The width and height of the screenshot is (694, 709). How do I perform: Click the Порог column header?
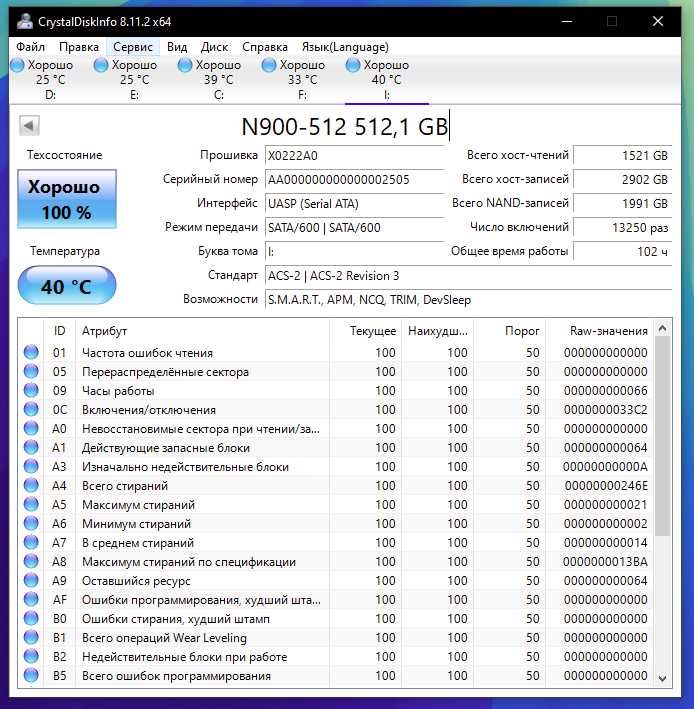point(510,331)
